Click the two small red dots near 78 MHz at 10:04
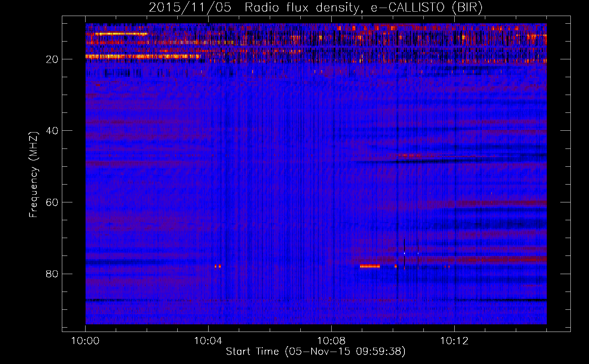 click(218, 266)
